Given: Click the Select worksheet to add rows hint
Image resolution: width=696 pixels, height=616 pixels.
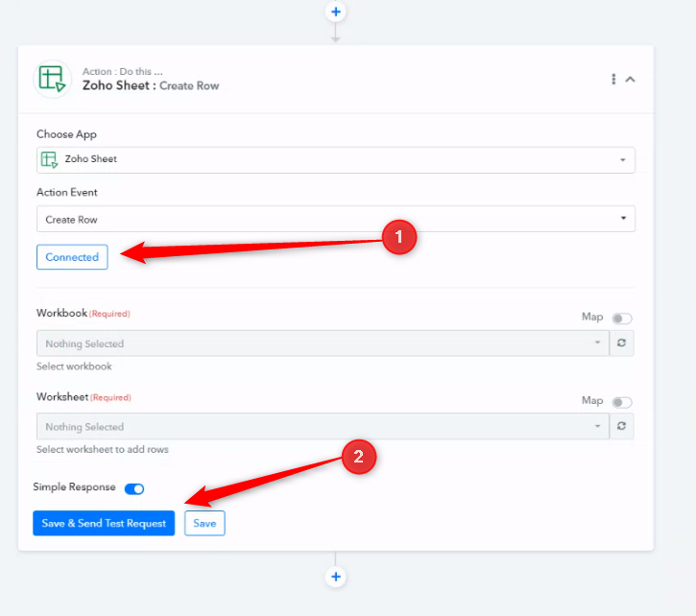Looking at the screenshot, I should point(103,449).
